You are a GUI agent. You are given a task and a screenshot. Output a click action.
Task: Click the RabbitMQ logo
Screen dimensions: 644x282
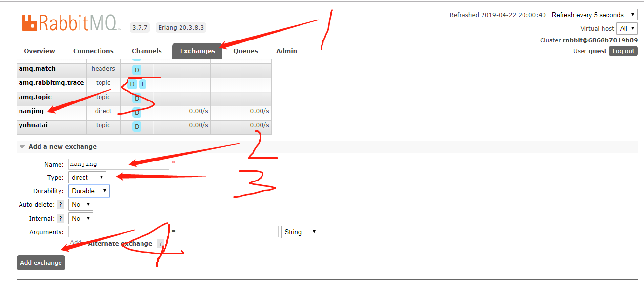point(72,23)
